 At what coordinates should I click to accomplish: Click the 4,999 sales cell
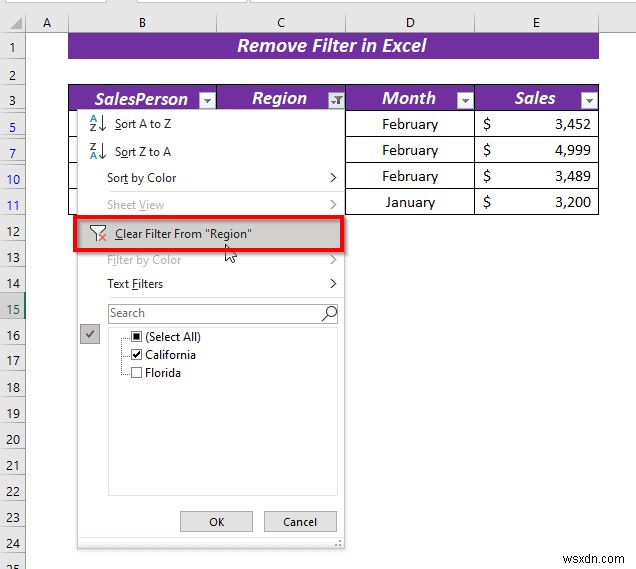point(536,150)
